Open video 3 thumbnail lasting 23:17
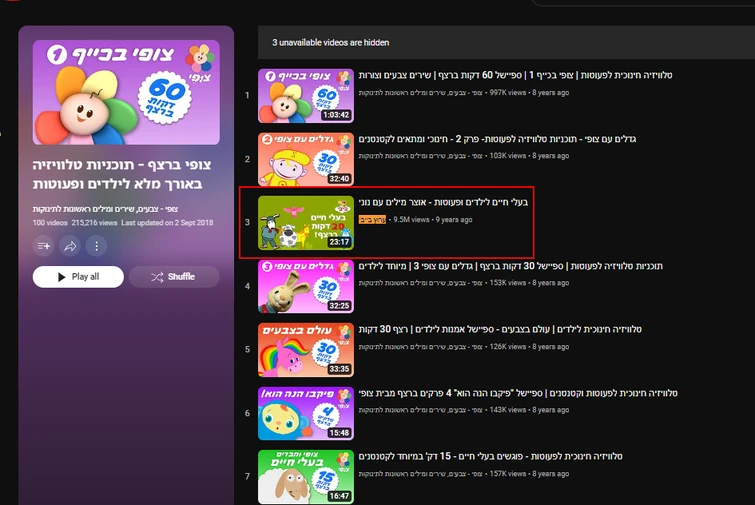This screenshot has height=505, width=755. coord(306,223)
